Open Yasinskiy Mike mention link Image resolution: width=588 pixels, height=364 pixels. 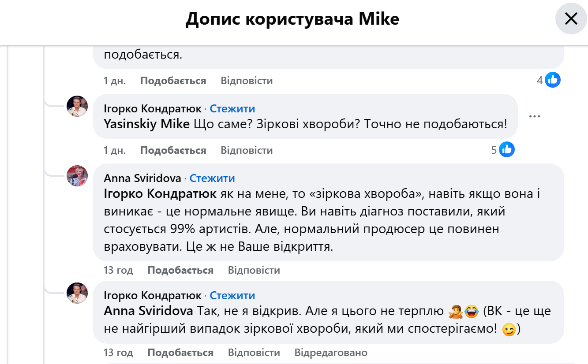tap(146, 124)
